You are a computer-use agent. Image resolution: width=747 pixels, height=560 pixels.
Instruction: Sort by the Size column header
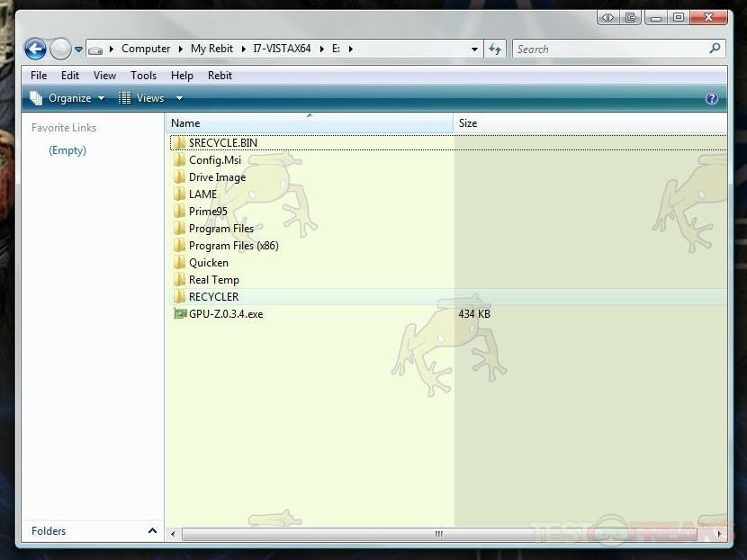pos(468,123)
